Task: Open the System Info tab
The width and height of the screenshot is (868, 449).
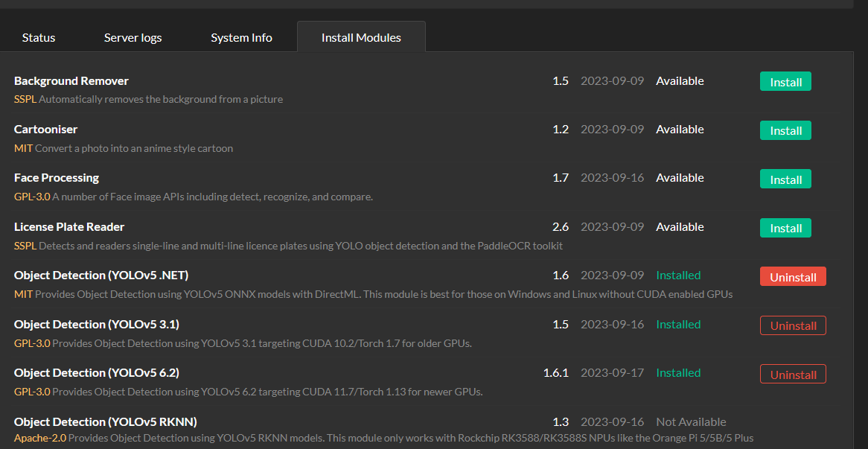Action: click(241, 38)
